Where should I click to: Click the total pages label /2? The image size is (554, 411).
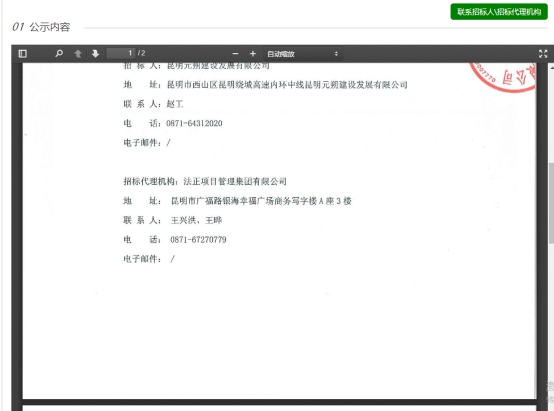[x=142, y=53]
